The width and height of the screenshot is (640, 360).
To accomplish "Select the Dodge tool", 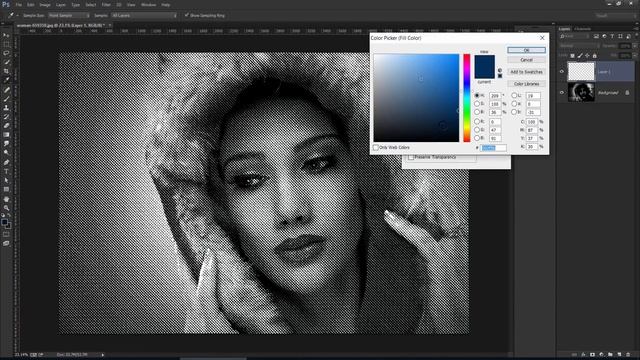I will [x=6, y=153].
